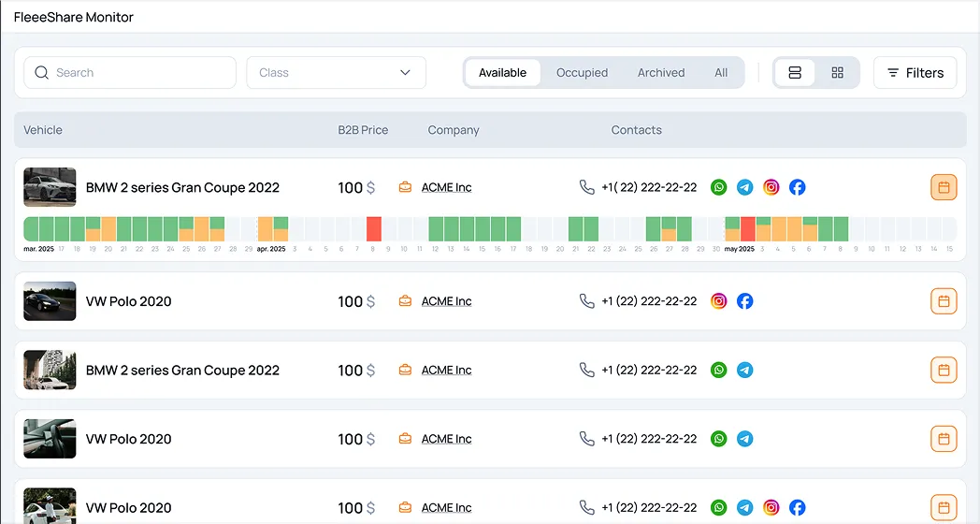
Task: Select the red booking cell in early May
Action: tap(747, 229)
